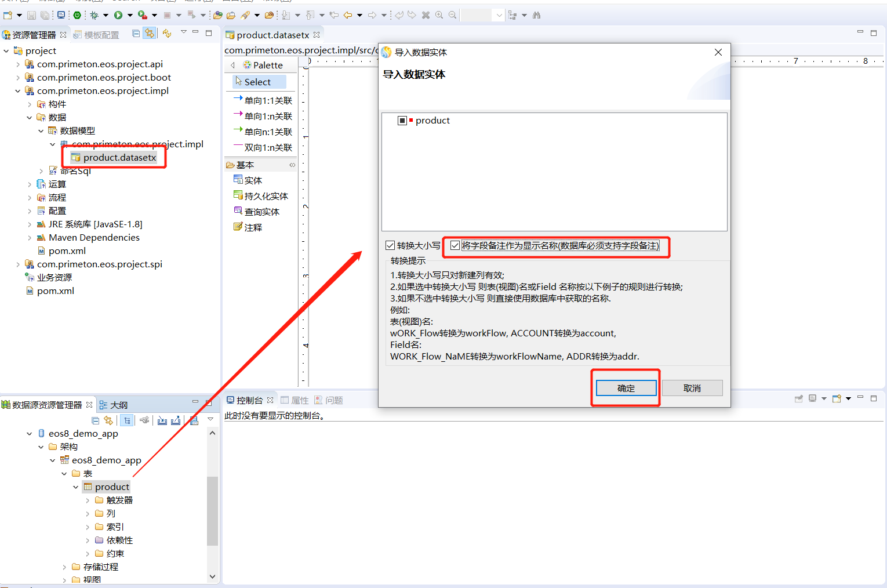Click the 确定 button
The width and height of the screenshot is (887, 588).
point(626,388)
